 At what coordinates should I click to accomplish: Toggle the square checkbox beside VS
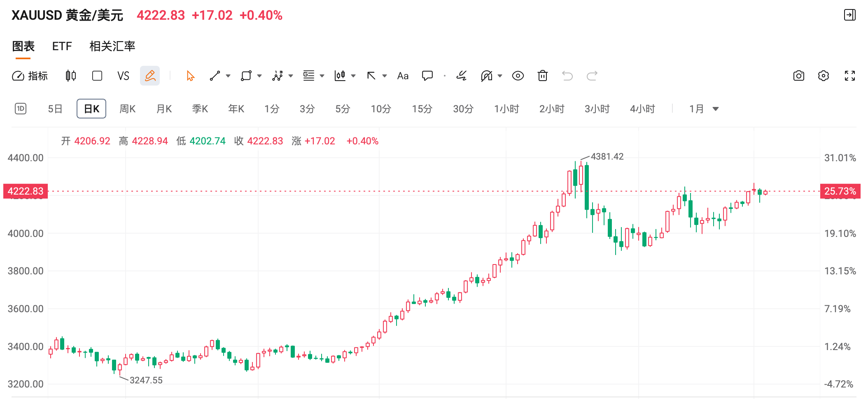click(x=97, y=76)
